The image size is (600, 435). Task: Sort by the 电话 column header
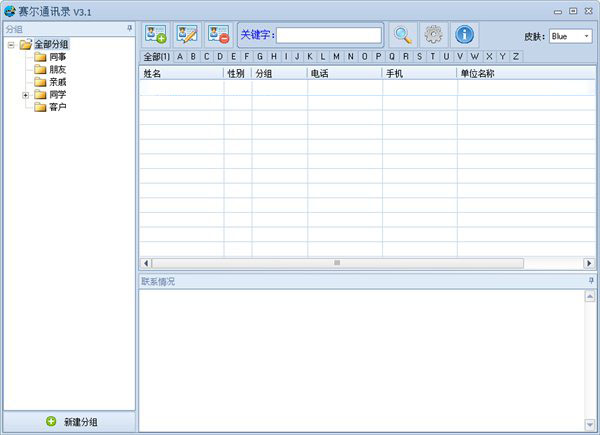pos(345,73)
